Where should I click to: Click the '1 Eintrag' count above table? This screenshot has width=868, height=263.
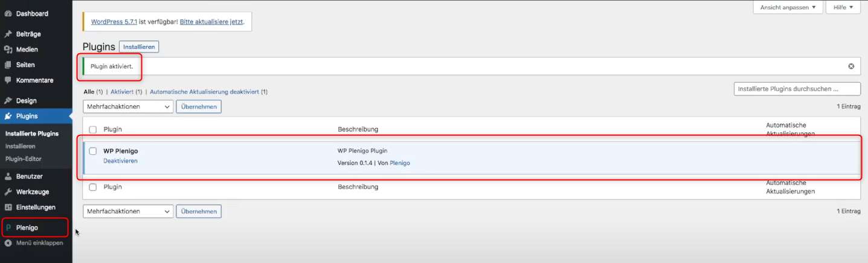point(848,106)
